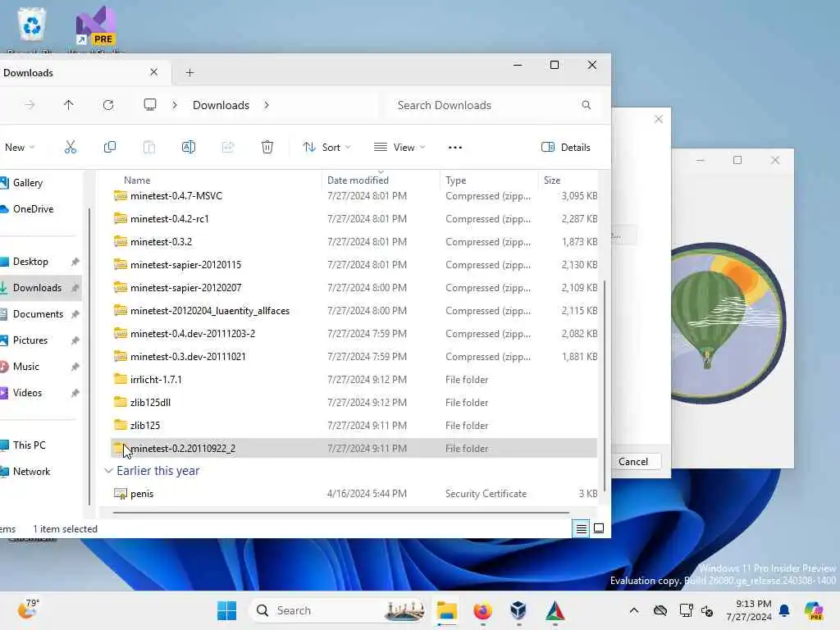Image resolution: width=840 pixels, height=630 pixels.
Task: Open the clock showing 9:13 PM
Action: tap(749, 610)
